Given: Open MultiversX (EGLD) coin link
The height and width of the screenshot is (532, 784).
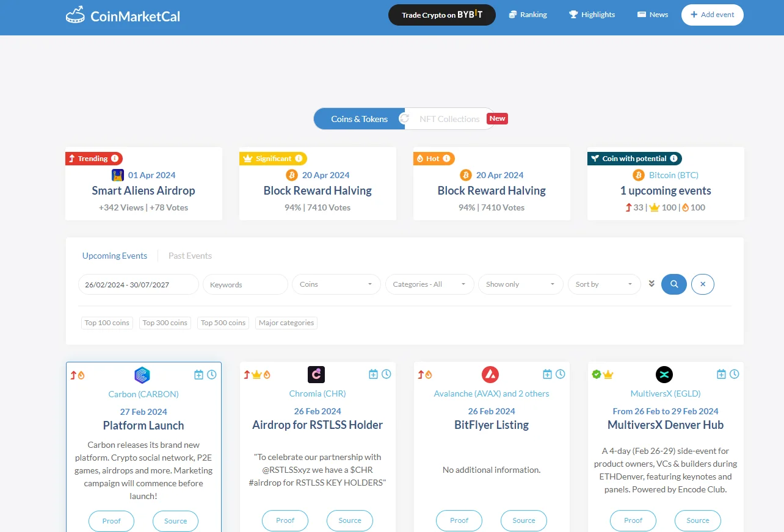Looking at the screenshot, I should point(666,394).
